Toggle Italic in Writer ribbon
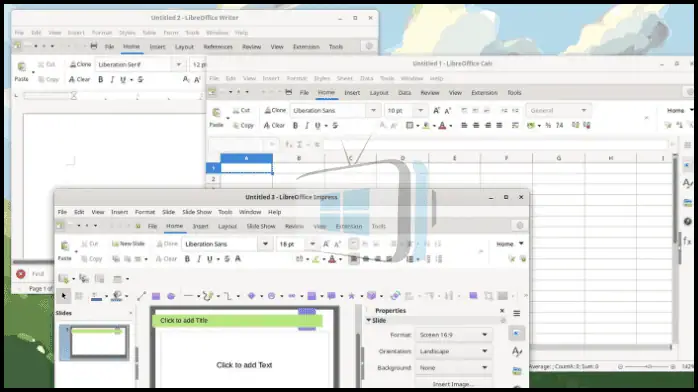This screenshot has width=698, height=392. [x=112, y=80]
